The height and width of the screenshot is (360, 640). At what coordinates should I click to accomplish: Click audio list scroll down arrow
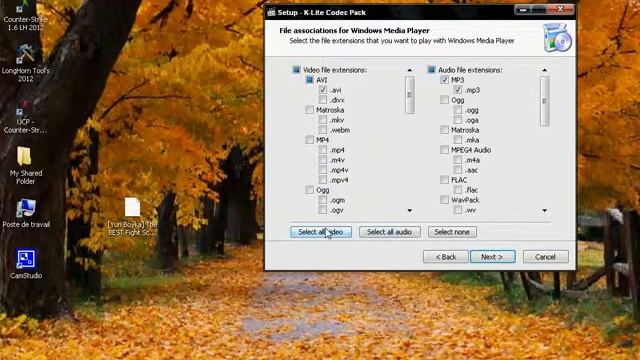coord(544,211)
